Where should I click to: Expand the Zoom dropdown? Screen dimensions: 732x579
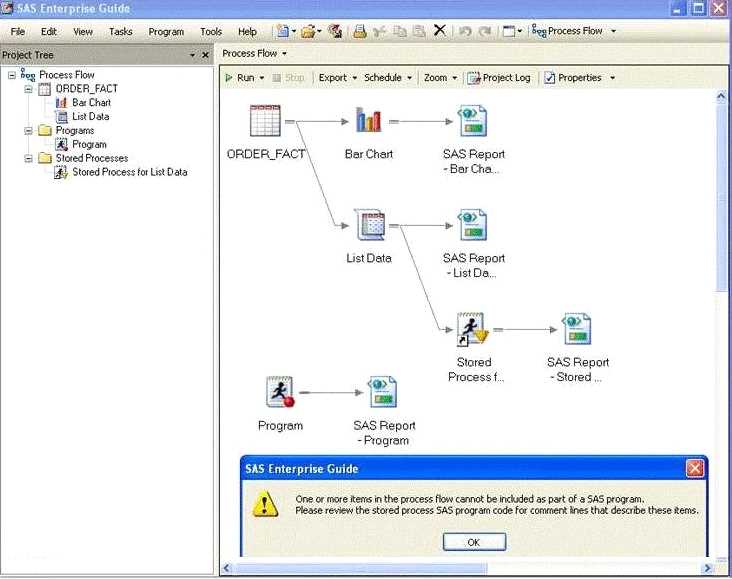click(440, 78)
